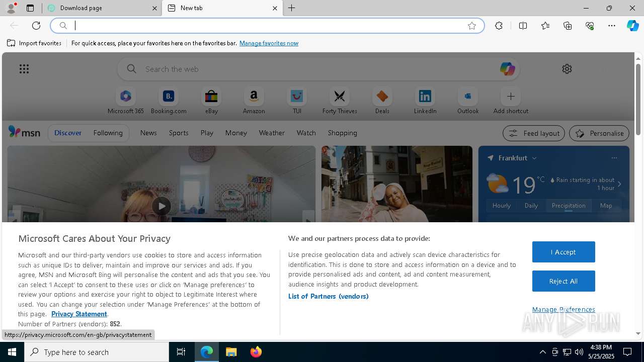This screenshot has width=644, height=362.
Task: Open the News menu item
Action: [148, 133]
